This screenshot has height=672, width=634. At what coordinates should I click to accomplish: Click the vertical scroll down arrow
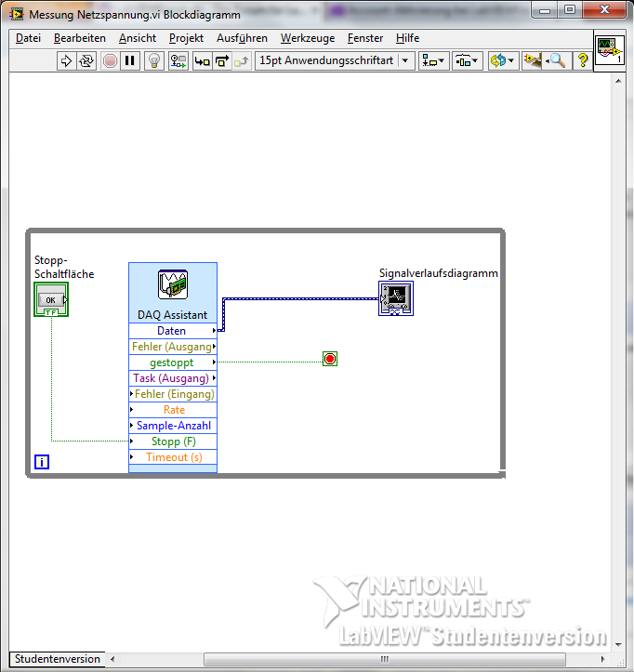[x=618, y=644]
